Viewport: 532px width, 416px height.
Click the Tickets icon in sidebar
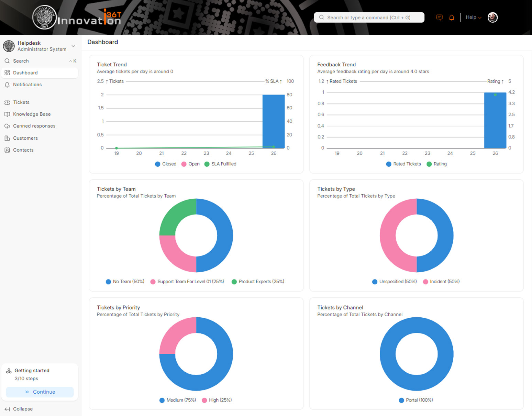[7, 102]
